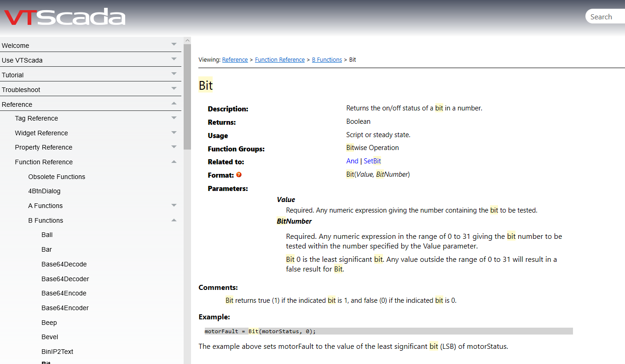Collapse the B Functions arrow
Screen dimensions: 625x364
174,220
